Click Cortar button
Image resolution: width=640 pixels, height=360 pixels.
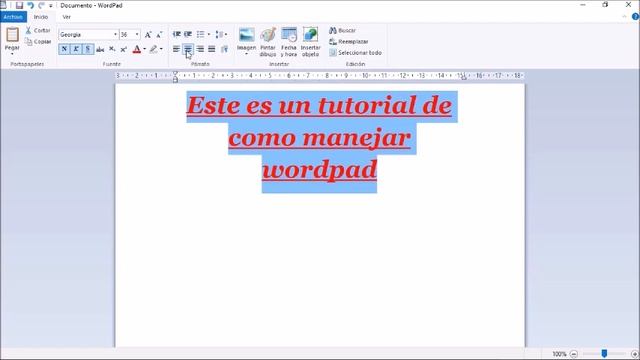[38, 30]
